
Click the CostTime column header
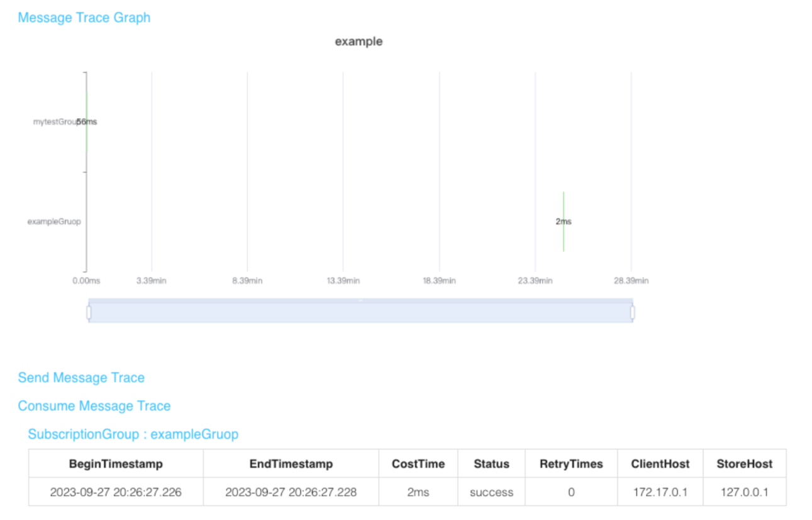[x=418, y=464]
